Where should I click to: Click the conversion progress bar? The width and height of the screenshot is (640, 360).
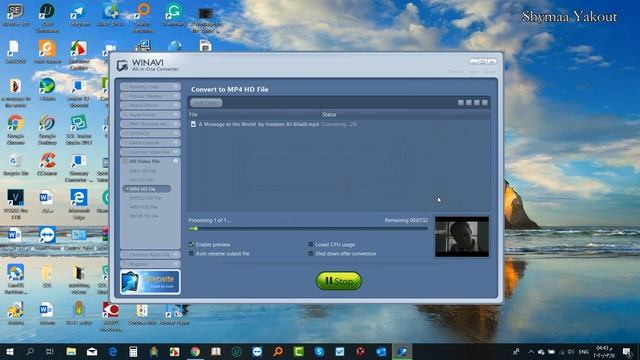[308, 229]
